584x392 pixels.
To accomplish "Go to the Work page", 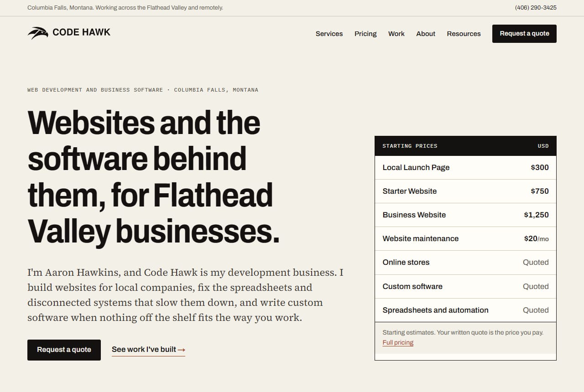I will tap(396, 34).
